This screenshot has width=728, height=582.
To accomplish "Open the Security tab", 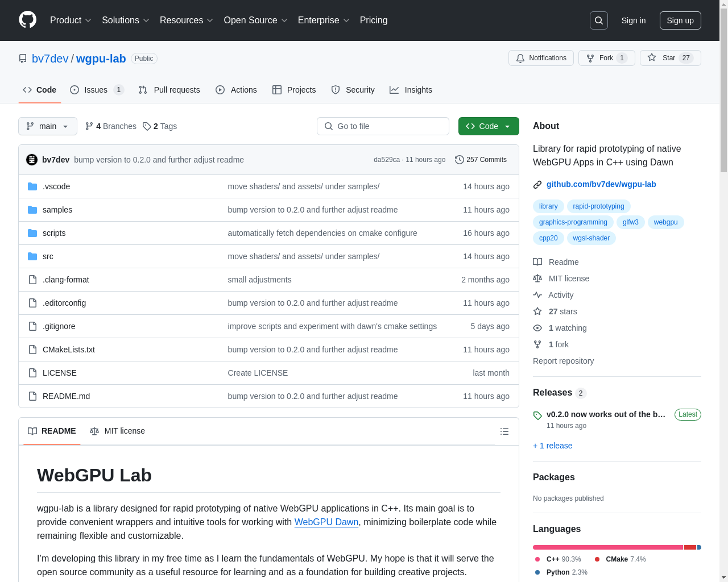I will 353,90.
